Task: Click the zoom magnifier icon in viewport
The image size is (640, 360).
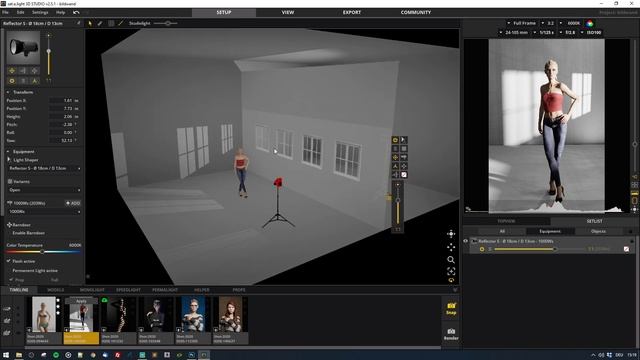Action: click(451, 260)
